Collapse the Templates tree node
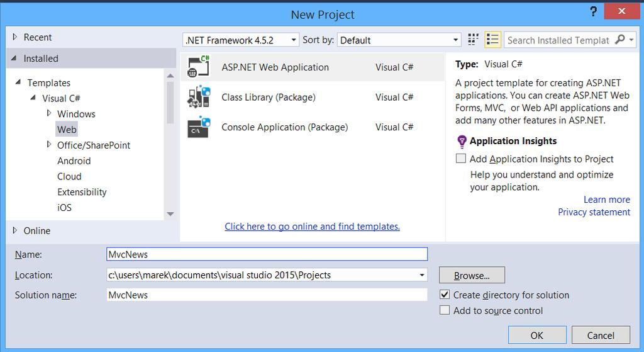 18,82
